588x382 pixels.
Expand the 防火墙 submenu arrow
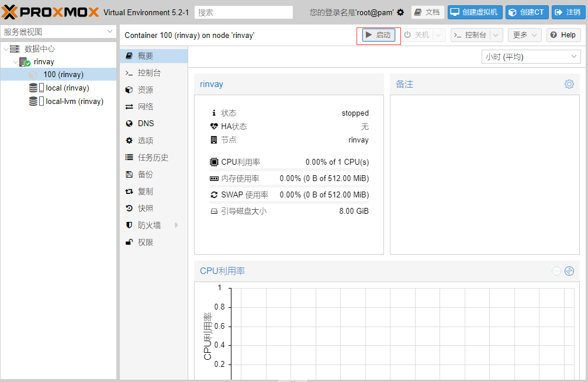[177, 225]
